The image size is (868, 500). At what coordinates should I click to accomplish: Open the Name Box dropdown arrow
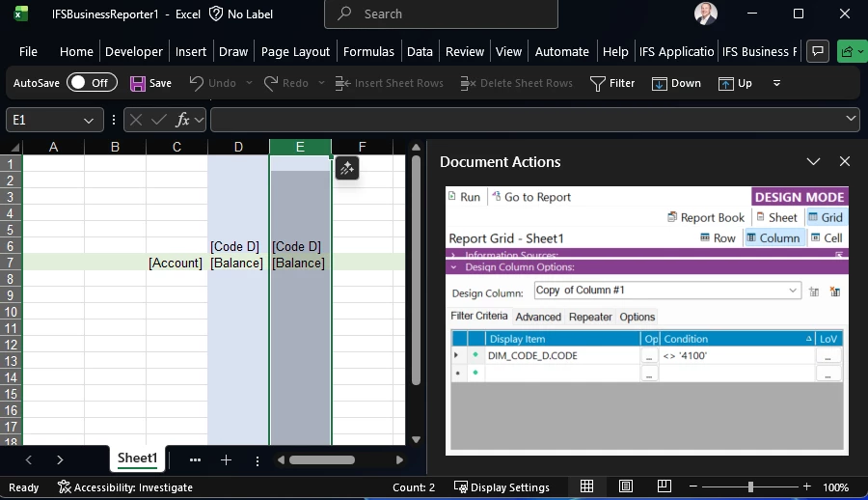[x=89, y=120]
